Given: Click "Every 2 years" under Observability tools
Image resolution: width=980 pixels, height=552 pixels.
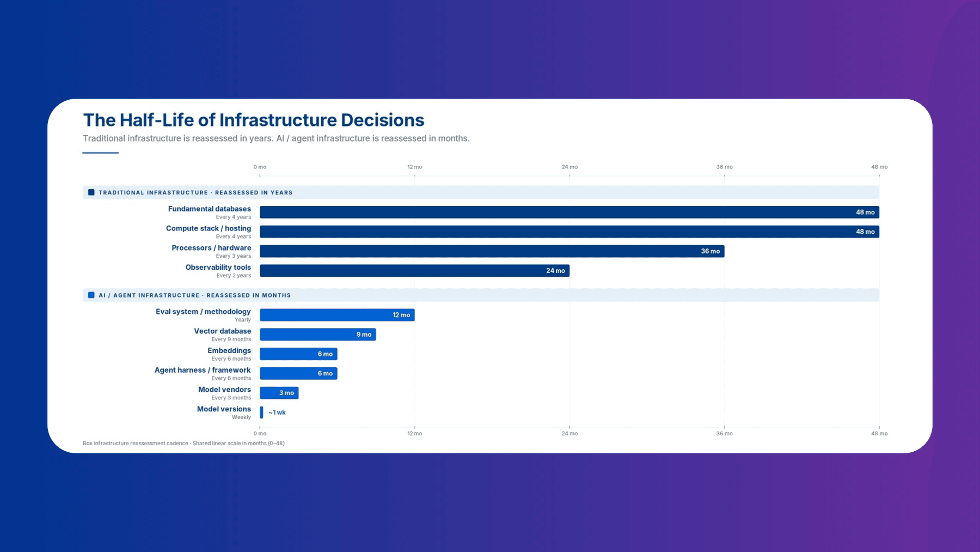Looking at the screenshot, I should click(234, 276).
